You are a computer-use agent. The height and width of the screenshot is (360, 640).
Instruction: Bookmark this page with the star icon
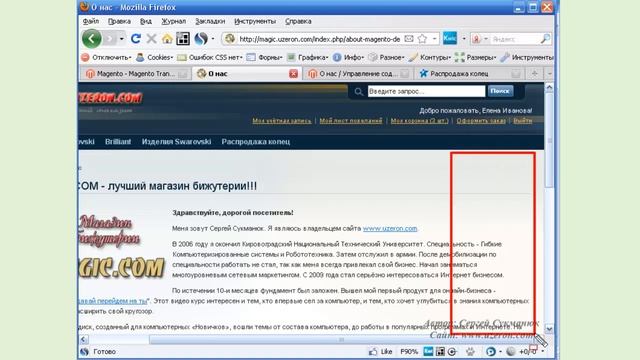pyautogui.click(x=422, y=39)
